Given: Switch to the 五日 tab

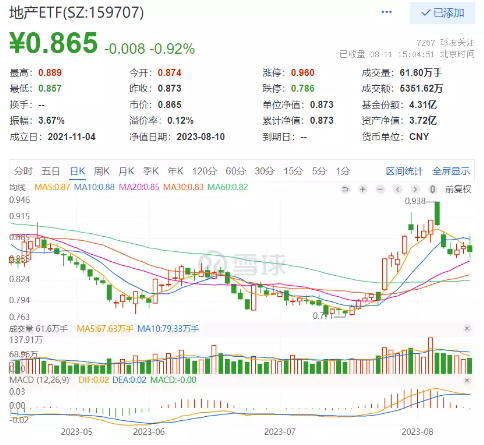Looking at the screenshot, I should (x=50, y=171).
